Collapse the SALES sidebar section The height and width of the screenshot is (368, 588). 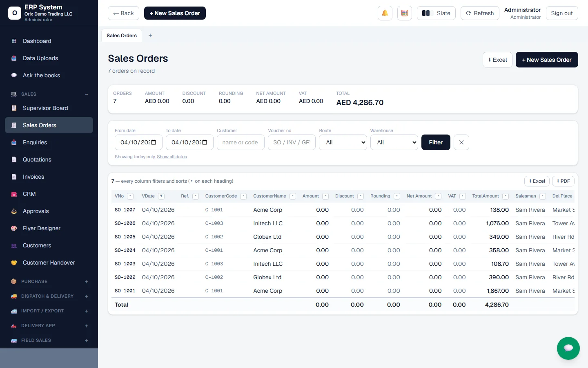[87, 94]
